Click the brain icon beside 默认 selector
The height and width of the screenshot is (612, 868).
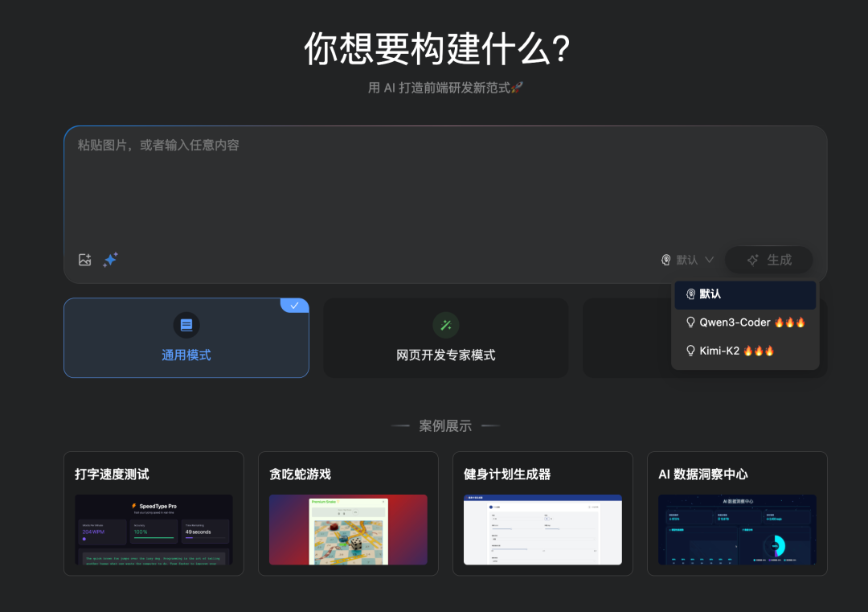click(666, 260)
